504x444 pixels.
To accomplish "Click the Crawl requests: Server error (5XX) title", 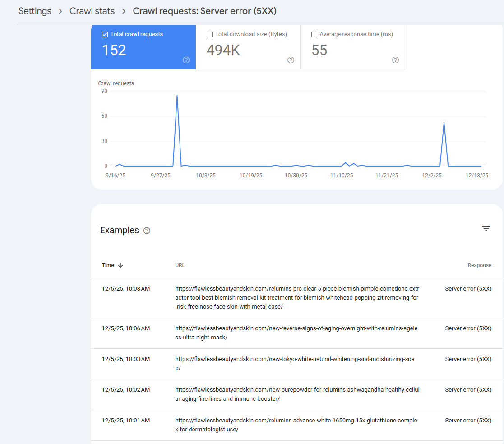I will tap(205, 11).
